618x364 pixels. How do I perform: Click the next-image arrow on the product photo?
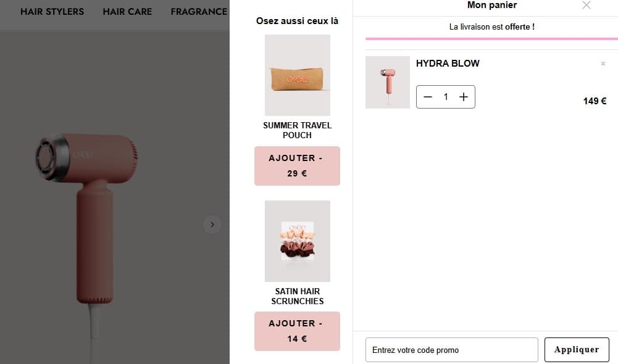[212, 225]
